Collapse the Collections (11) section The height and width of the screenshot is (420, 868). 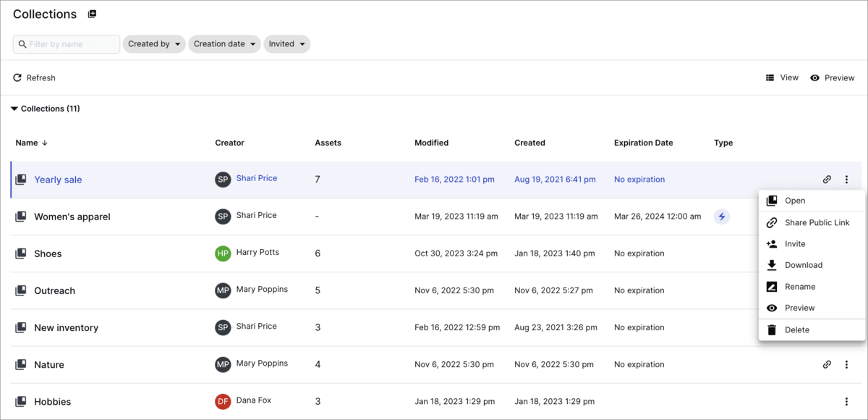[14, 109]
